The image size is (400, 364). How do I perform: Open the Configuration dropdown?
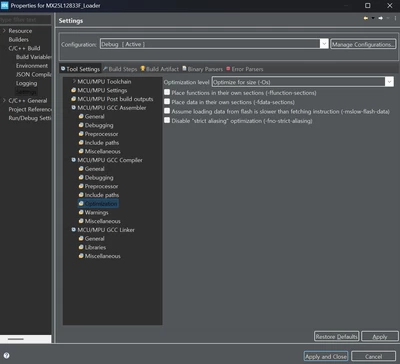(214, 44)
